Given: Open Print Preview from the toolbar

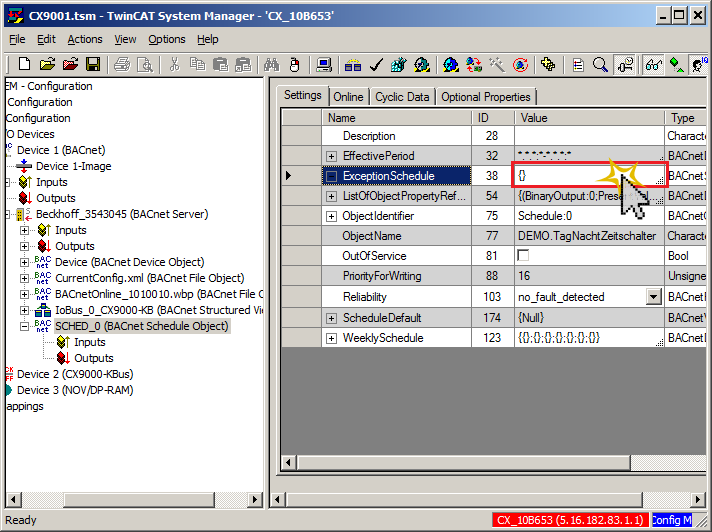Looking at the screenshot, I should tap(145, 65).
